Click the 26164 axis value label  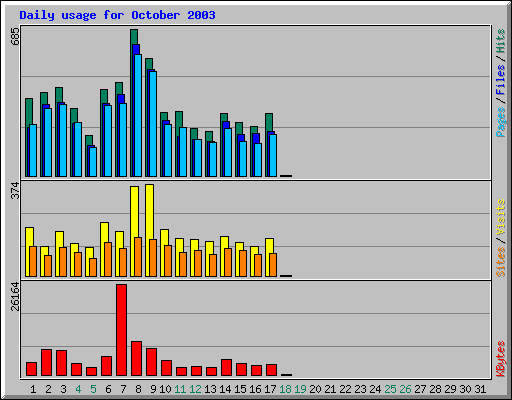pos(15,296)
